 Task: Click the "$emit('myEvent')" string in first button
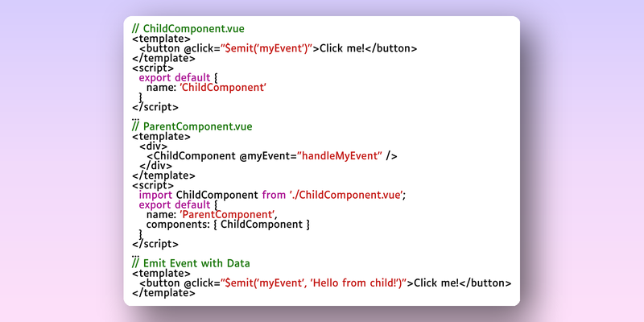[x=267, y=48]
